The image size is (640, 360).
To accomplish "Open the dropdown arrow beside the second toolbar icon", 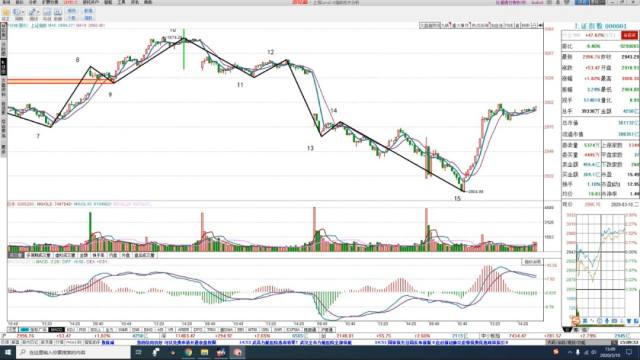I will tap(24, 12).
